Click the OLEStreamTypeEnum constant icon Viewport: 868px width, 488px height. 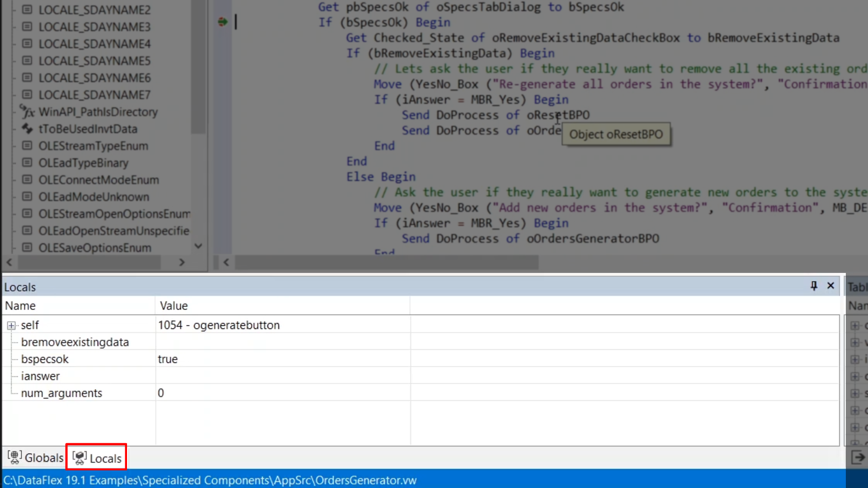pos(27,146)
